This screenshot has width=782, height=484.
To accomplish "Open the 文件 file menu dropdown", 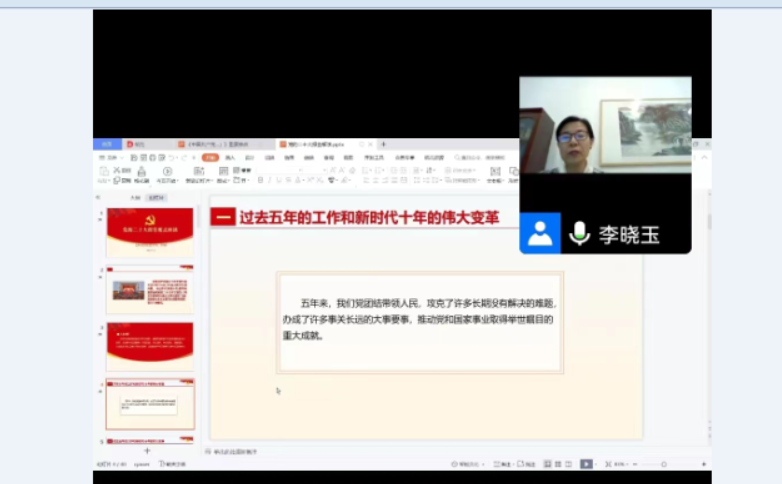I will click(x=110, y=157).
